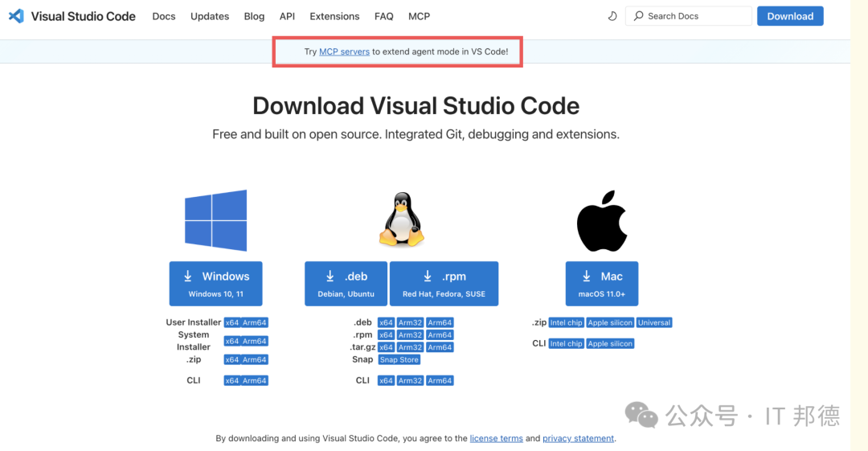Open the license terms link
Image resolution: width=868 pixels, height=451 pixels.
click(x=497, y=438)
